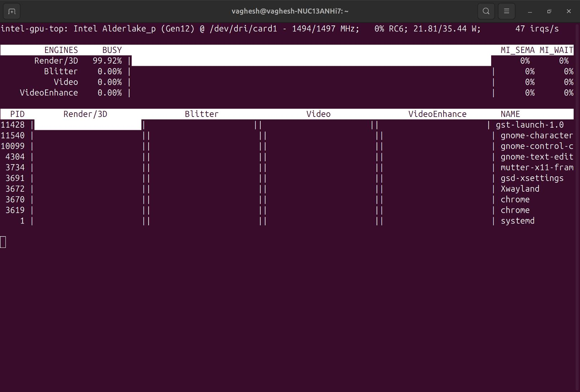Select the Xwayland process entry
580x392 pixels.
[x=519, y=189]
